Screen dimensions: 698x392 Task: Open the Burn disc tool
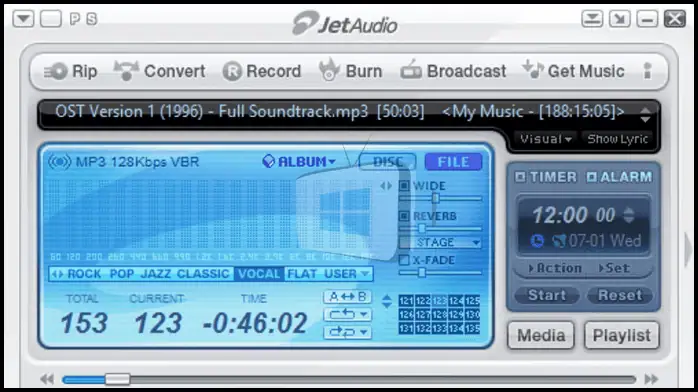pyautogui.click(x=351, y=71)
